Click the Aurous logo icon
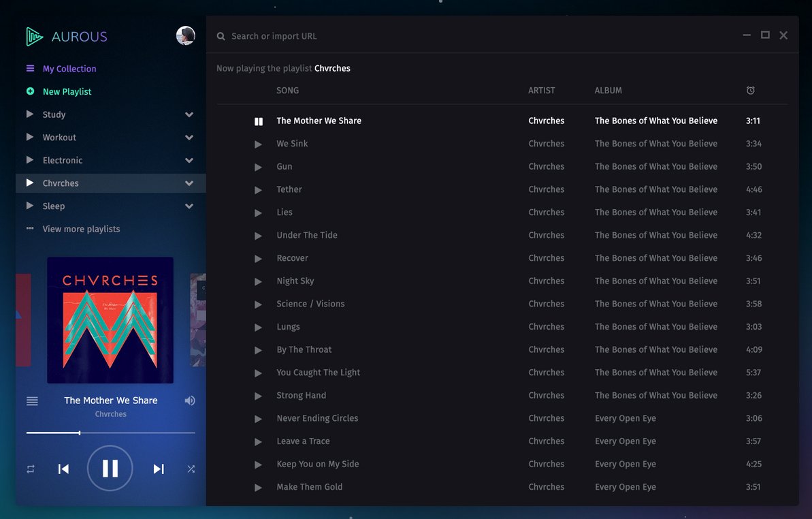This screenshot has height=519, width=812. point(34,36)
